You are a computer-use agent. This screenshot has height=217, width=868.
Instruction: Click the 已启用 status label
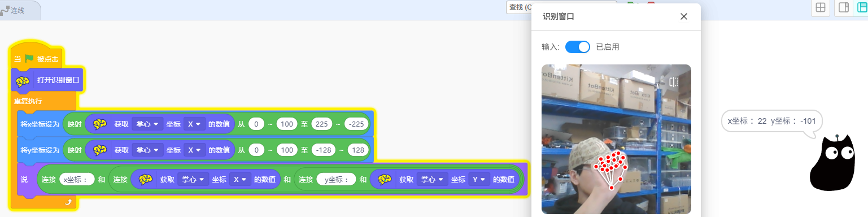pyautogui.click(x=608, y=47)
